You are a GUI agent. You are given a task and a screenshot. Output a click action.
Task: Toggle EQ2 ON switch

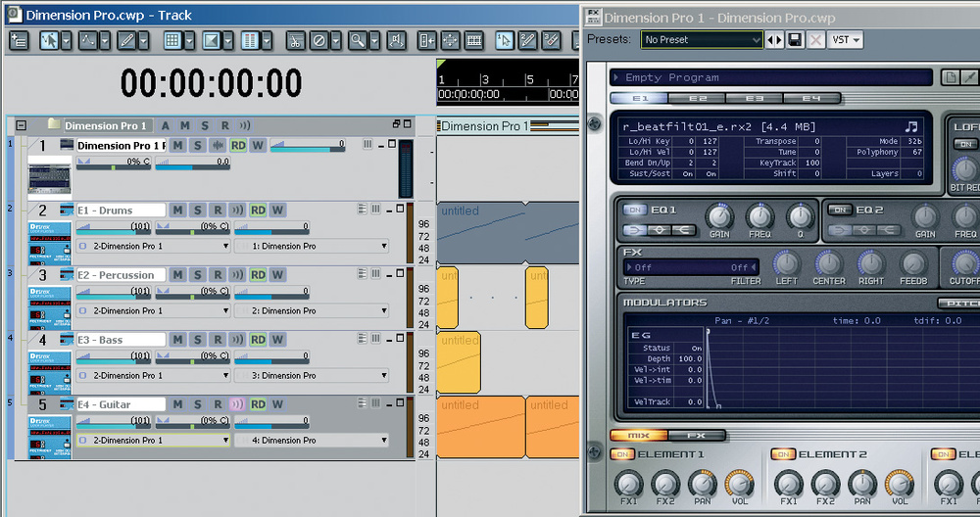point(840,211)
